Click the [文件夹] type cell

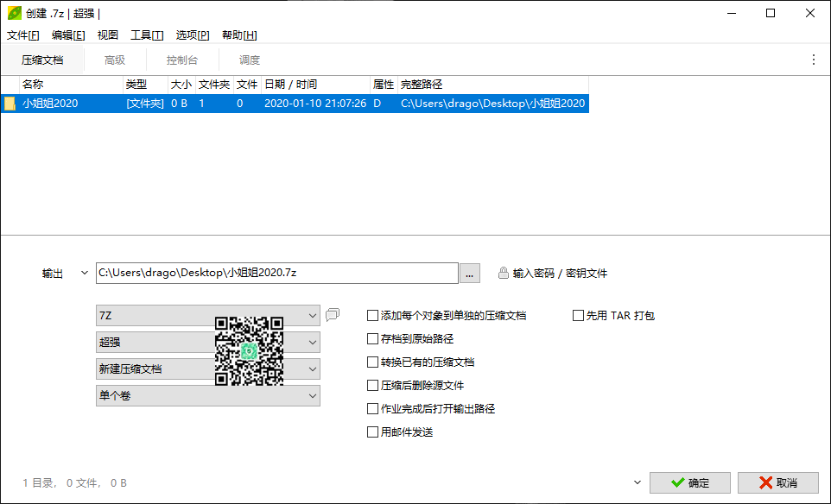pos(145,104)
